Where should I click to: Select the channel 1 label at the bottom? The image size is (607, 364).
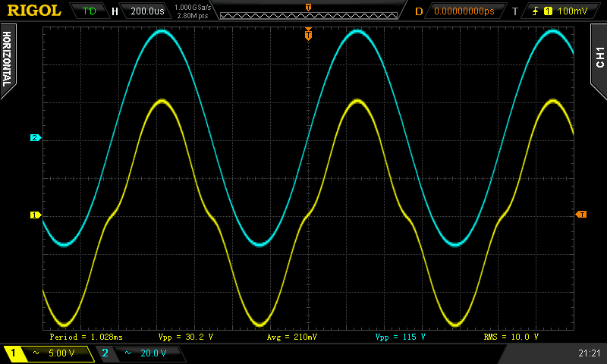point(13,353)
